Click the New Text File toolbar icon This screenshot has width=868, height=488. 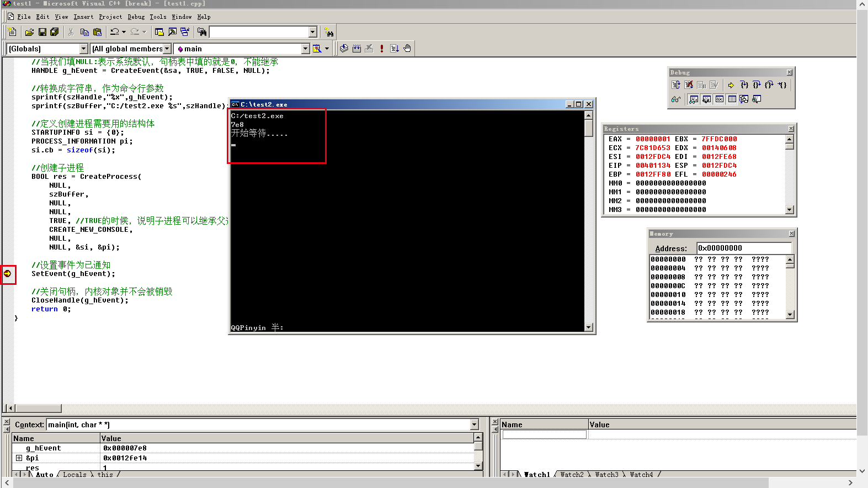point(12,32)
